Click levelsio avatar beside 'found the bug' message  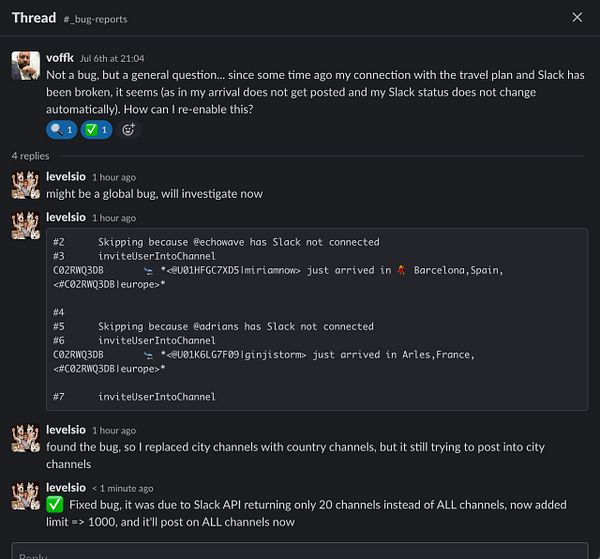coord(25,438)
